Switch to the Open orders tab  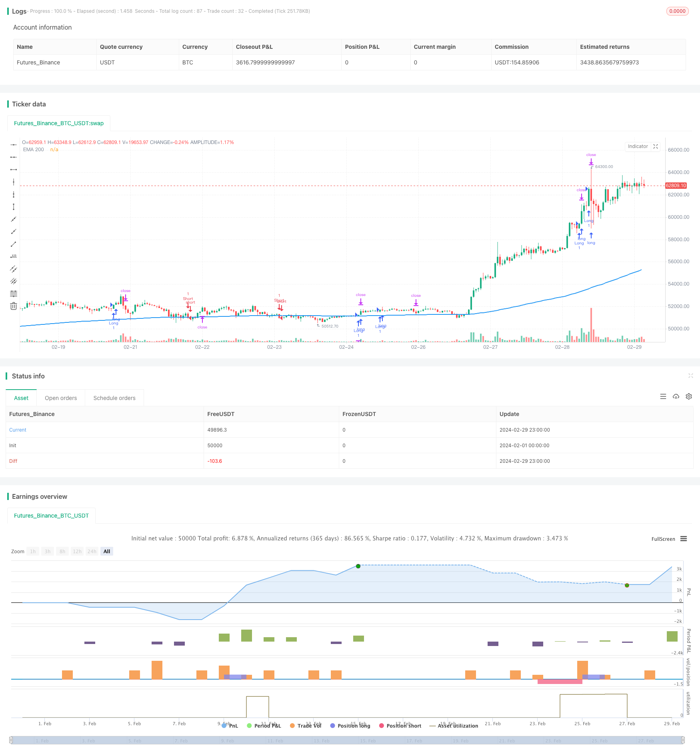click(61, 398)
